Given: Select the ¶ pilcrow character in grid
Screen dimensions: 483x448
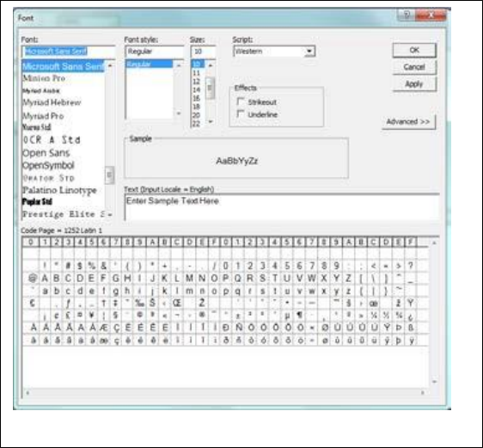Looking at the screenshot, I should 299,316.
